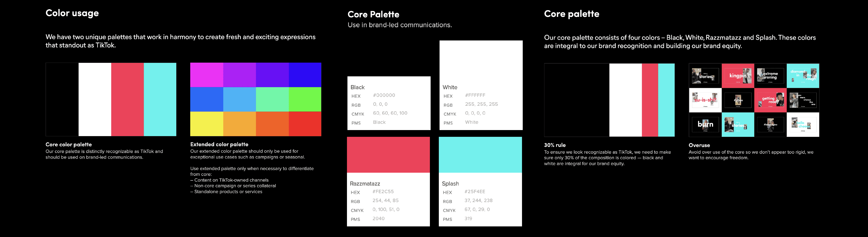Image resolution: width=868 pixels, height=237 pixels.
Task: Click the Black HEX value #000000
Action: [x=384, y=95]
